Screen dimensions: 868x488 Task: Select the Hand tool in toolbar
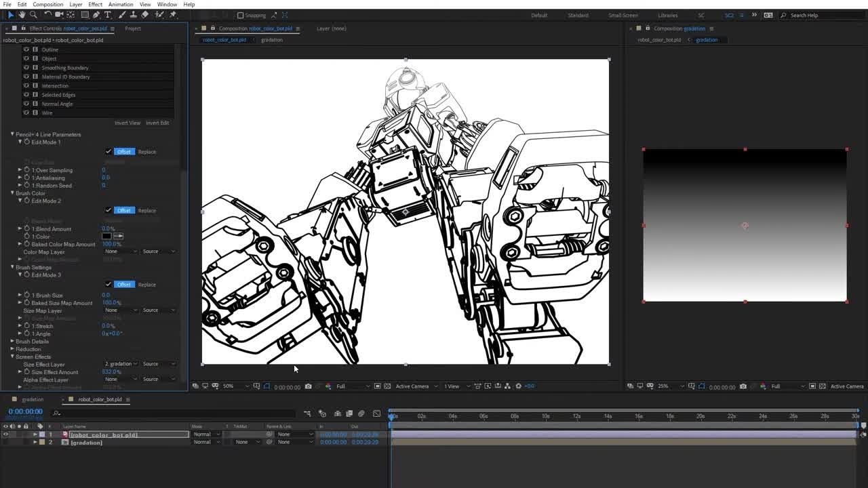coord(22,15)
